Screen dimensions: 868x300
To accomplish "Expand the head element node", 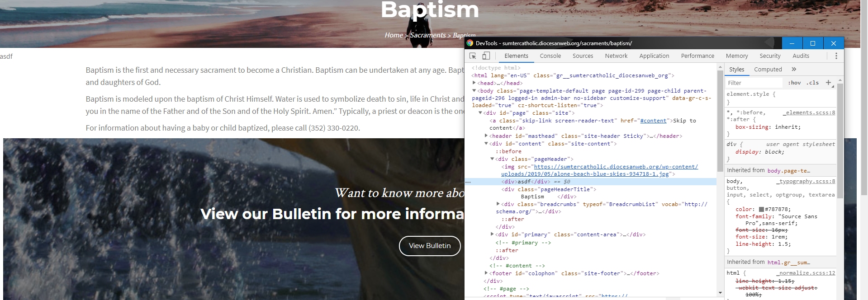I will click(x=474, y=83).
